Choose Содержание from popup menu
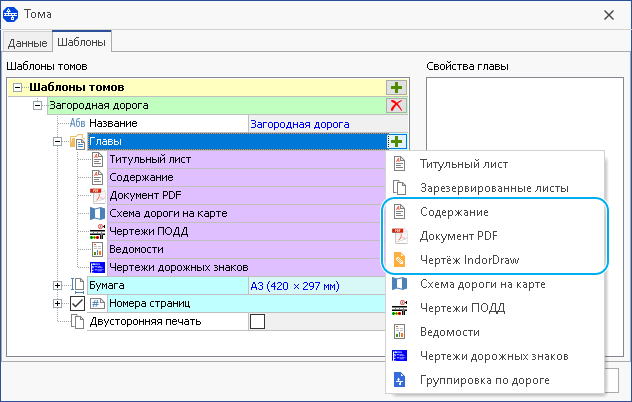Viewport: 632px width, 402px height. coord(495,212)
